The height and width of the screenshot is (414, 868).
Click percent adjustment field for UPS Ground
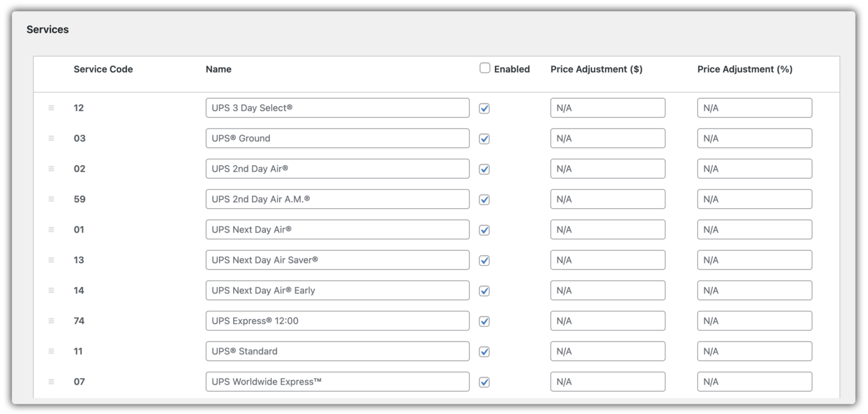point(755,138)
